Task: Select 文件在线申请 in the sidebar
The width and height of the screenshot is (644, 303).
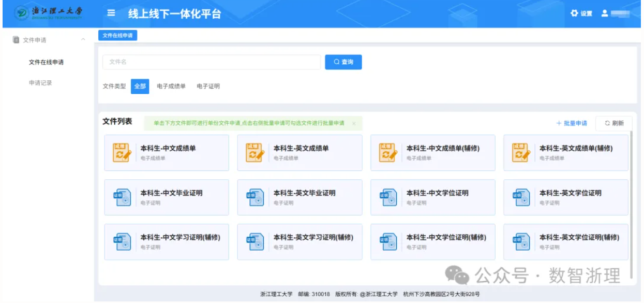Action: (46, 62)
